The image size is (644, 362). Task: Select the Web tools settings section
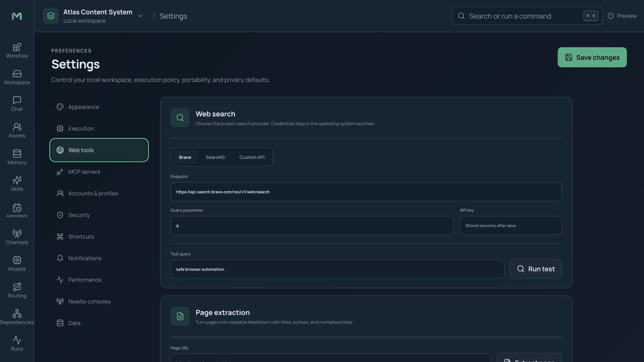[x=99, y=150]
